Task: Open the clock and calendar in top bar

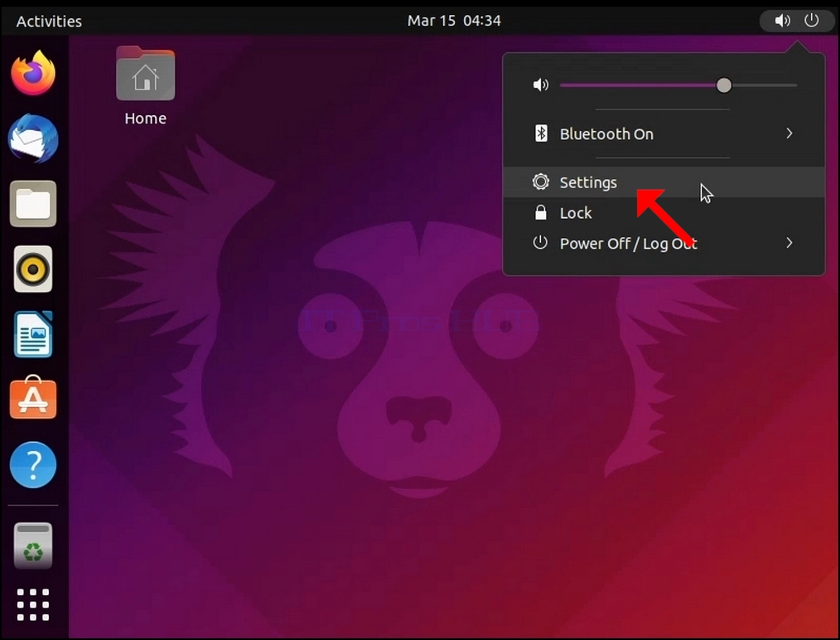Action: tap(454, 21)
